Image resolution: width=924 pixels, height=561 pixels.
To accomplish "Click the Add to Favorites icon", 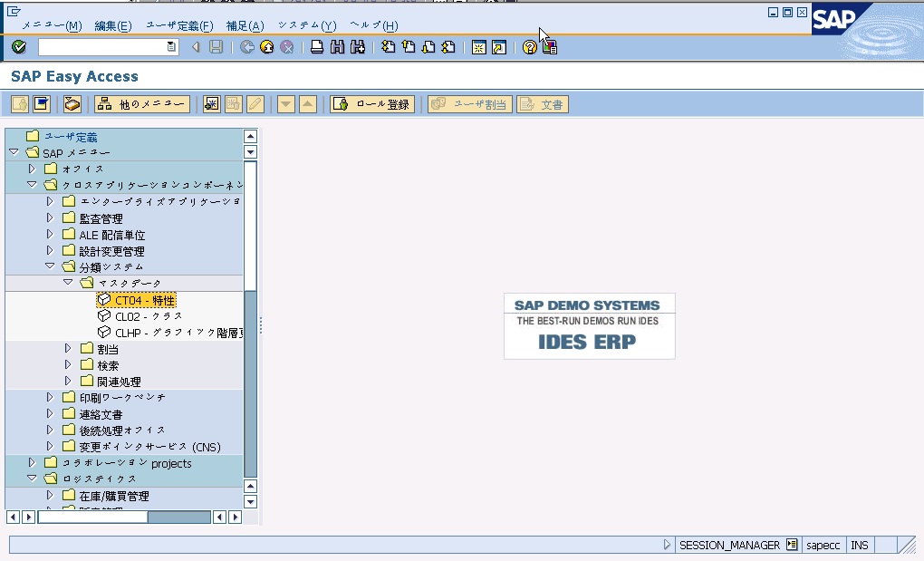I will point(212,104).
